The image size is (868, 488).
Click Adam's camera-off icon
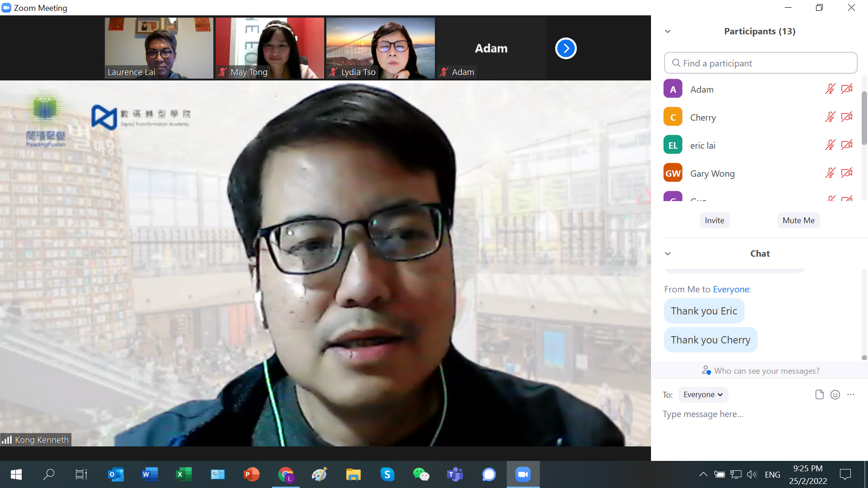847,89
